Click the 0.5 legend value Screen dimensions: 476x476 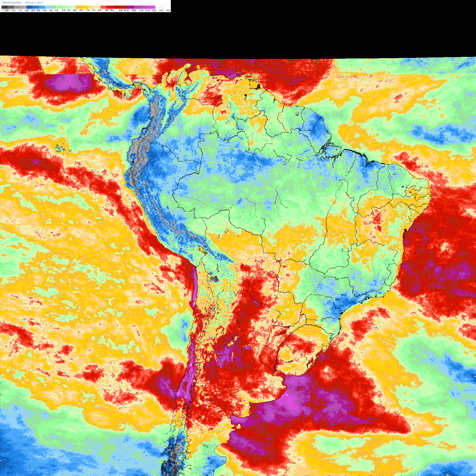[7, 10]
